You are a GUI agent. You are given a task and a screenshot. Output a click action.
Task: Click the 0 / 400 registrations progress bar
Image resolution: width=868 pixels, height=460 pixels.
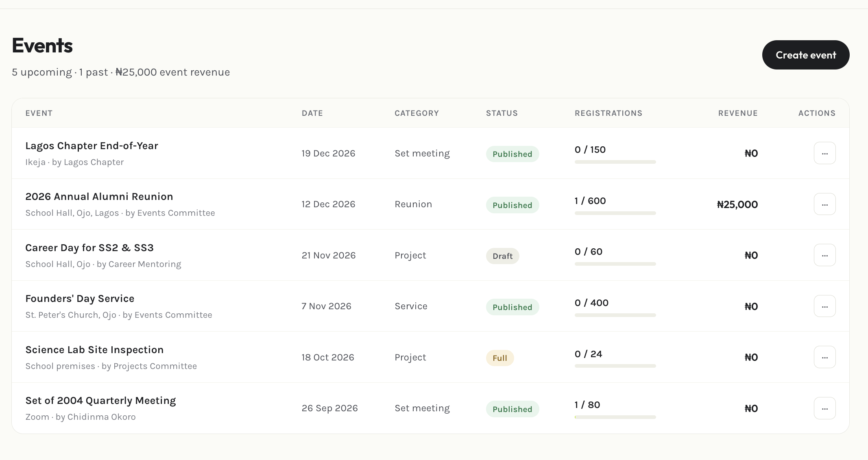[x=615, y=315]
